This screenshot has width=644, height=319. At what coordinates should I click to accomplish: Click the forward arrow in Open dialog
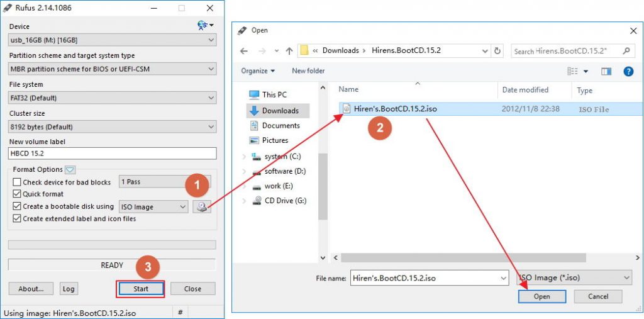click(x=262, y=50)
